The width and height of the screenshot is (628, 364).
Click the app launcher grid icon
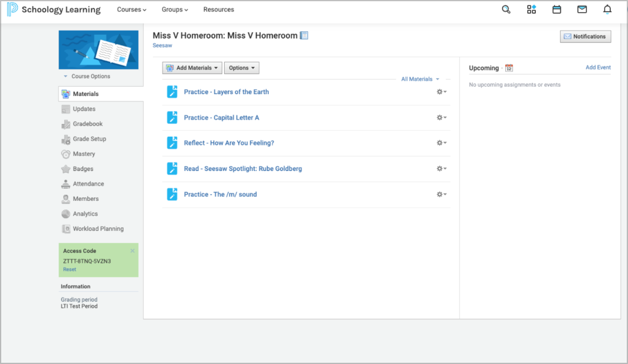[531, 9]
